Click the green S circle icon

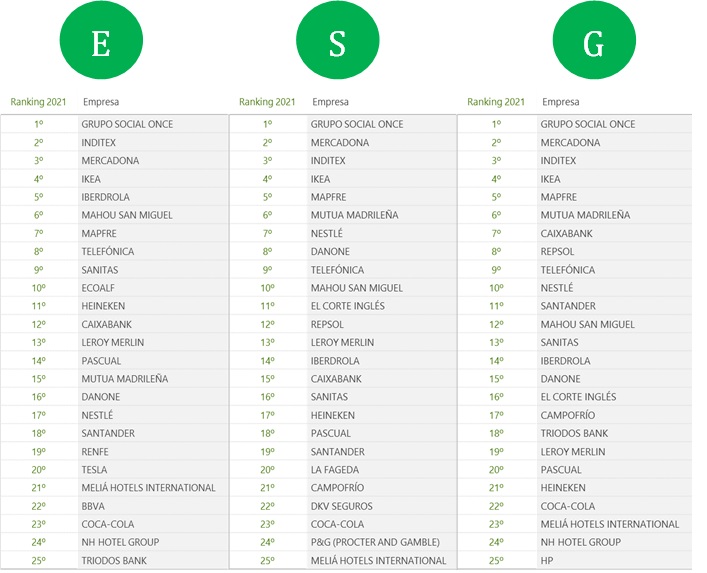pos(338,40)
